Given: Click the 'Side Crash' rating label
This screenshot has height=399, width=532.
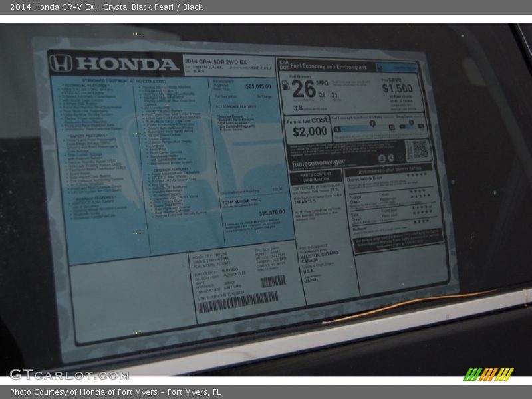Looking at the screenshot, I should coord(356,217).
